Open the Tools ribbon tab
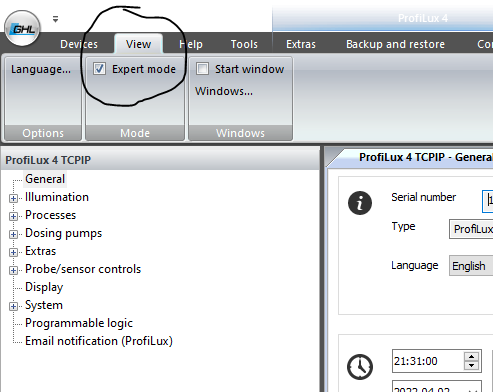493x392 pixels. tap(244, 44)
